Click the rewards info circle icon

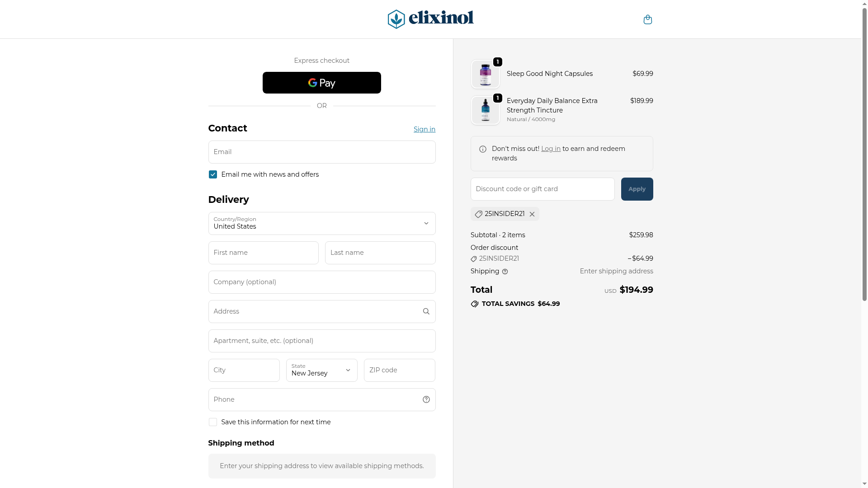click(483, 149)
